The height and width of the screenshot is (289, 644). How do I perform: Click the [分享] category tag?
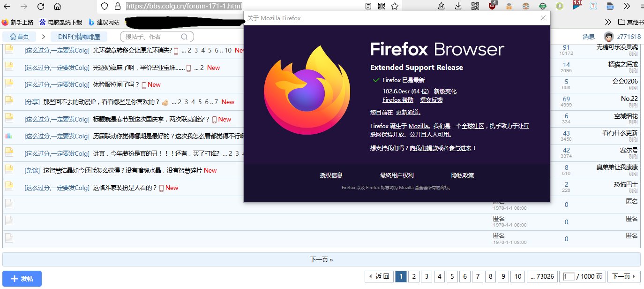[32, 102]
